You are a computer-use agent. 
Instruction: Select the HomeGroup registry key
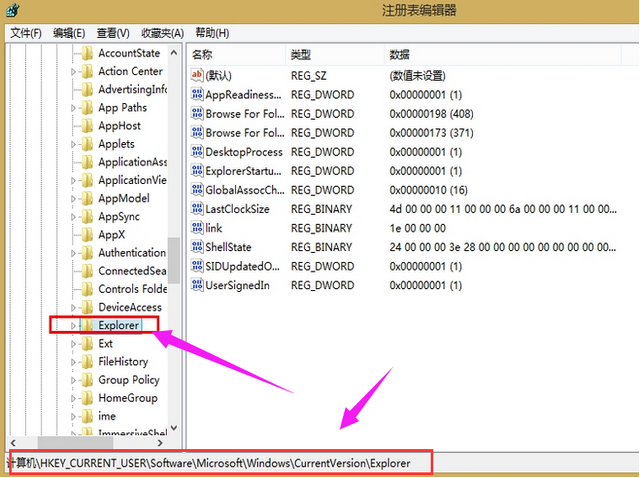(128, 398)
